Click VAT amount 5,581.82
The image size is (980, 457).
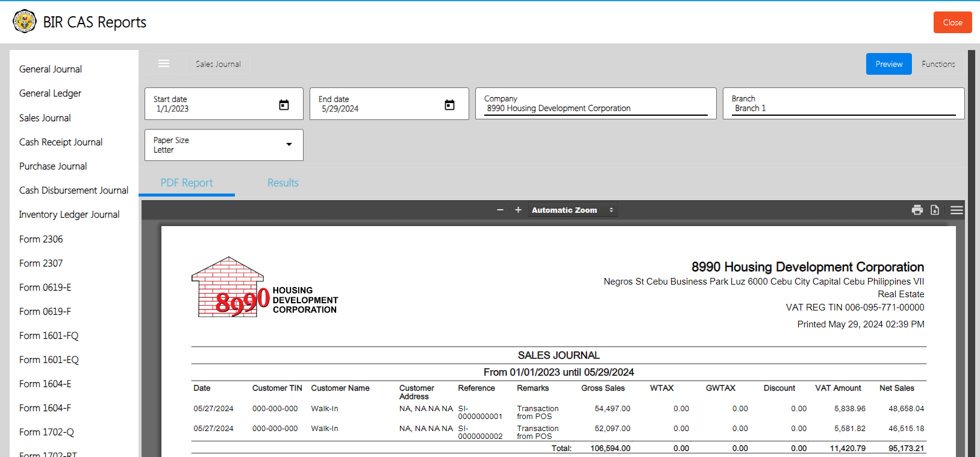(850, 429)
